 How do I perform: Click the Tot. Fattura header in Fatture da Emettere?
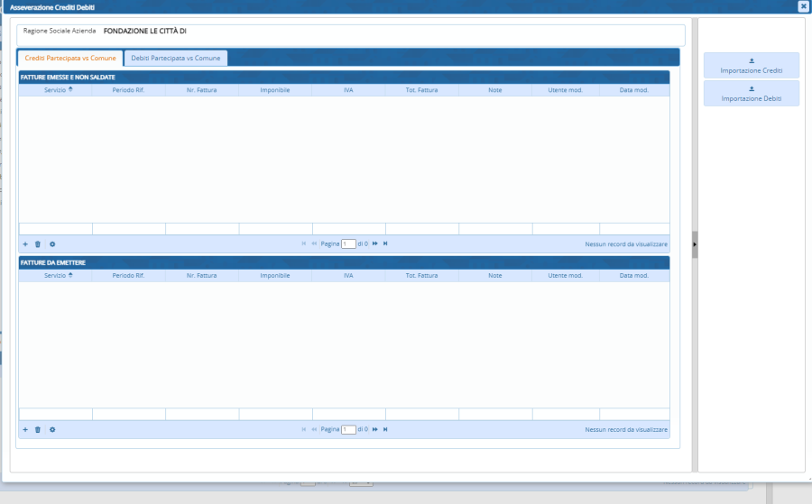click(421, 275)
